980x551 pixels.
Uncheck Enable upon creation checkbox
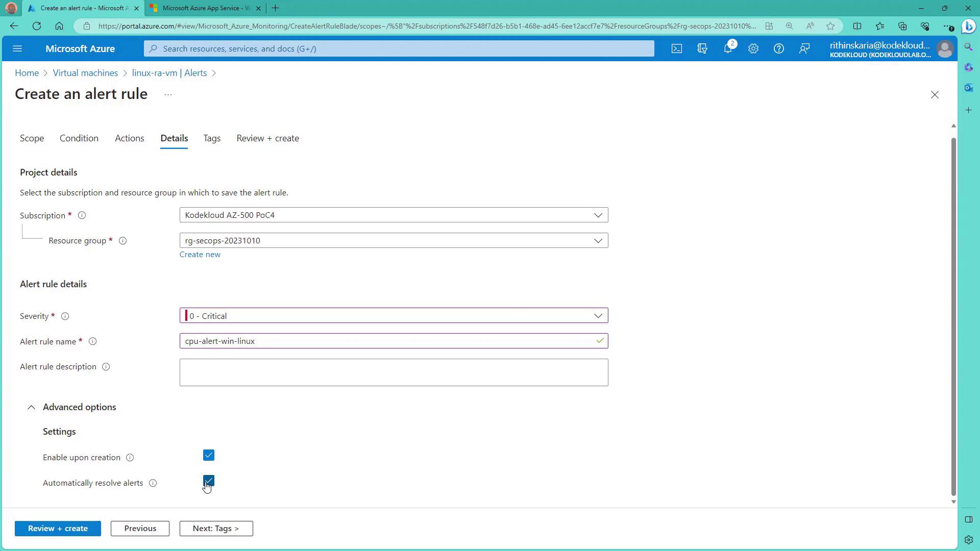pyautogui.click(x=209, y=455)
